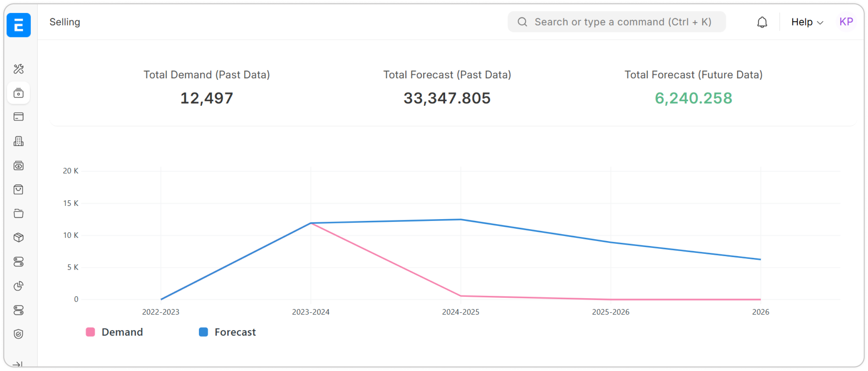This screenshot has height=371, width=868.
Task: Open the credit card sidebar icon
Action: pyautogui.click(x=19, y=117)
